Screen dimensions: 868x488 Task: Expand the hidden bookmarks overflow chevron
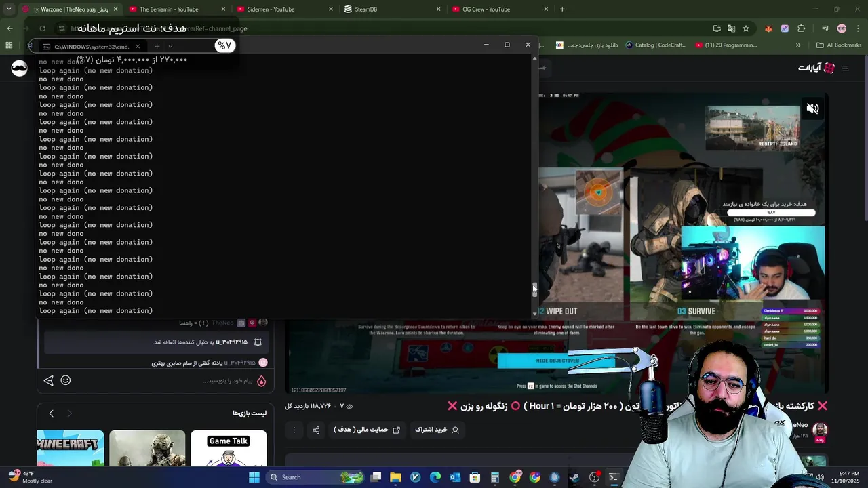(x=798, y=45)
